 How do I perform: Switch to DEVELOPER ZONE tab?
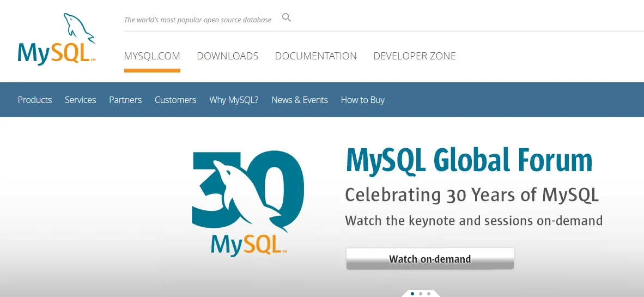coord(415,56)
